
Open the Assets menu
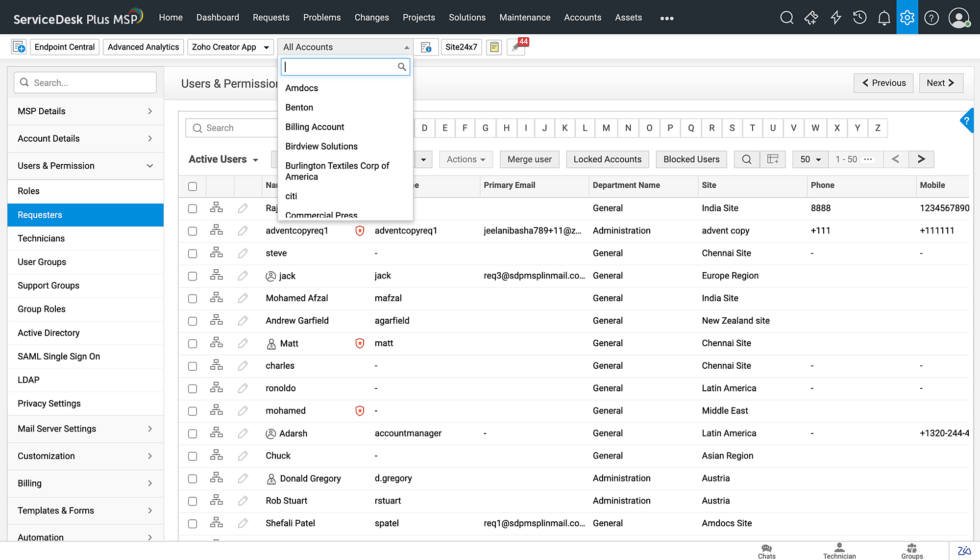pyautogui.click(x=628, y=18)
